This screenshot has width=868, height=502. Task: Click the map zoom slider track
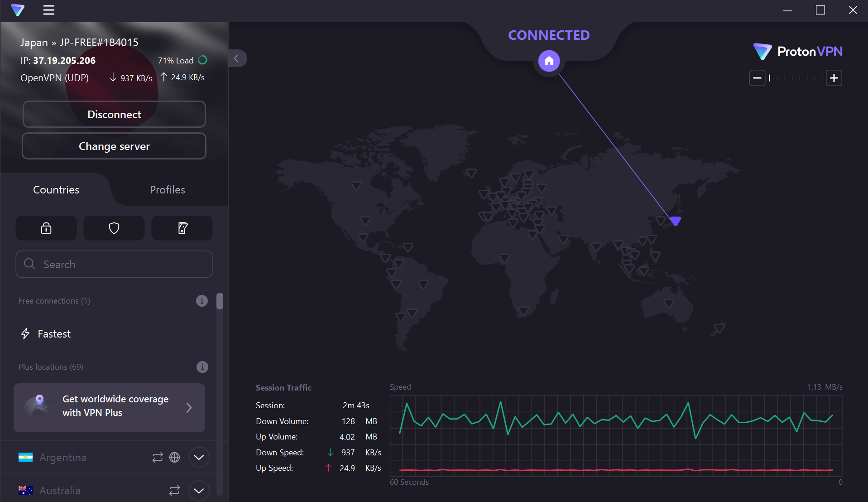tap(796, 78)
